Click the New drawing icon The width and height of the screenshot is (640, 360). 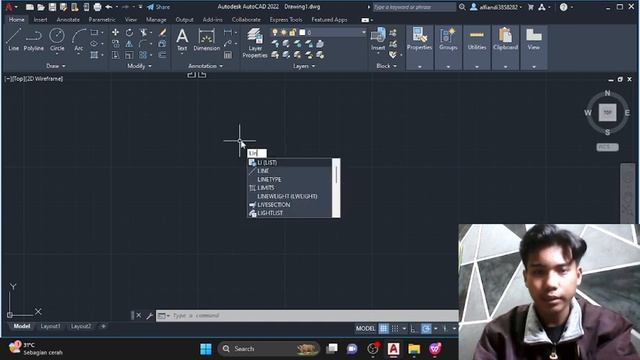click(x=30, y=7)
